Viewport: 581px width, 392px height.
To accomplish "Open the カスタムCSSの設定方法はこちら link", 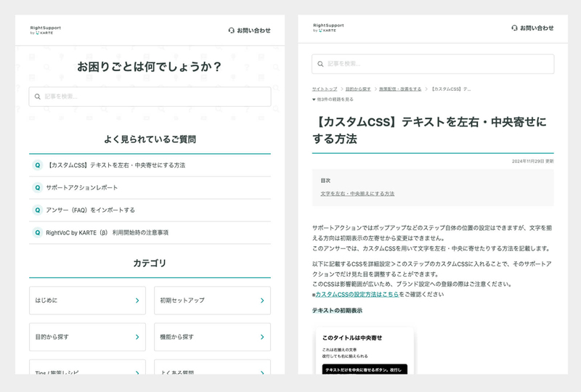I will pos(357,295).
